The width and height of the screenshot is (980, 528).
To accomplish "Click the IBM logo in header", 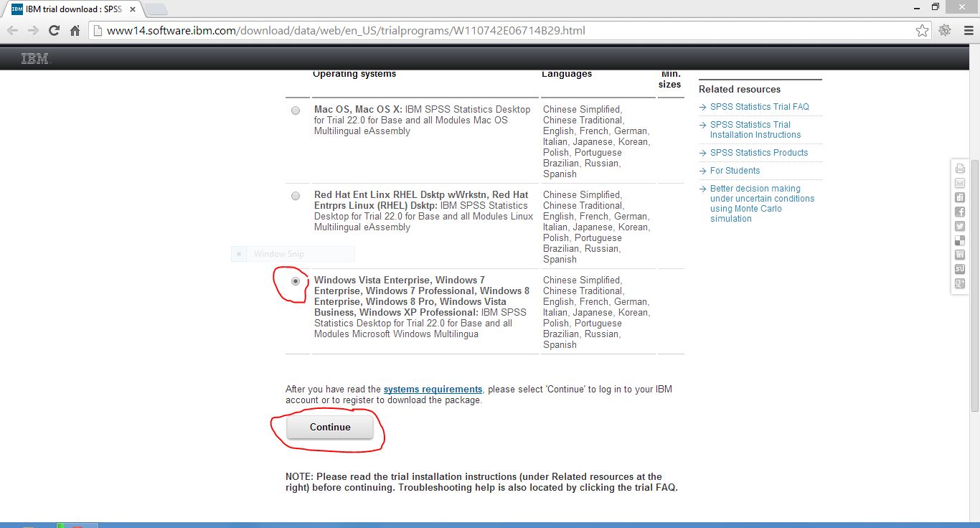I will [x=36, y=59].
